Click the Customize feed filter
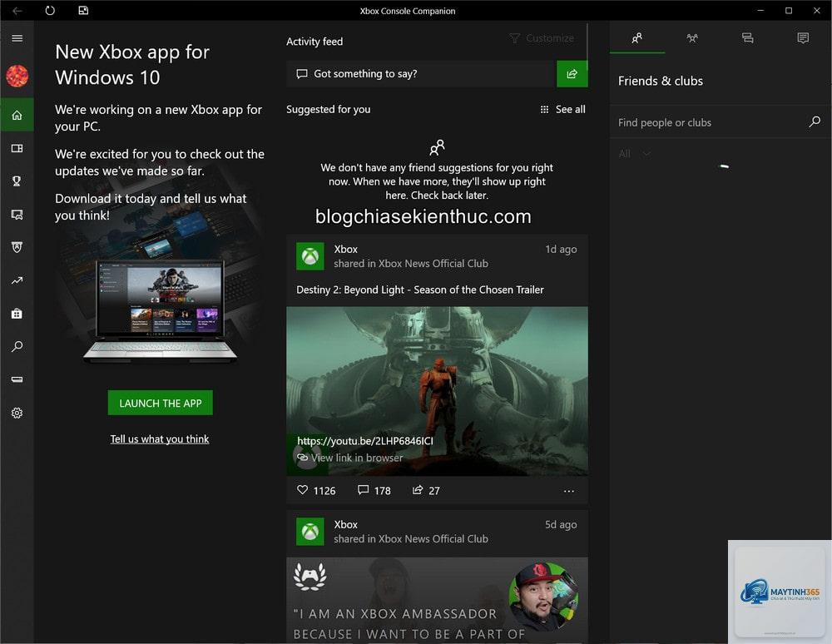The height and width of the screenshot is (644, 832). pos(542,38)
